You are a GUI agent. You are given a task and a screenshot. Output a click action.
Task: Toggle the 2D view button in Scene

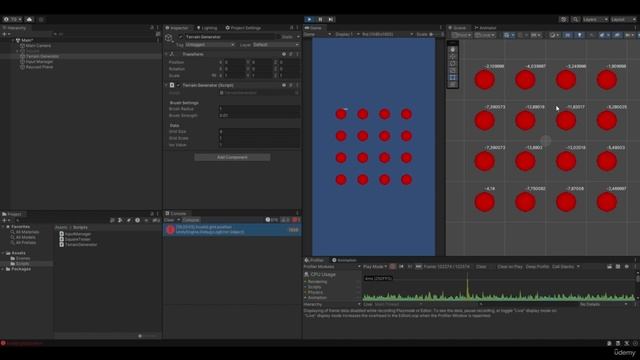(568, 35)
